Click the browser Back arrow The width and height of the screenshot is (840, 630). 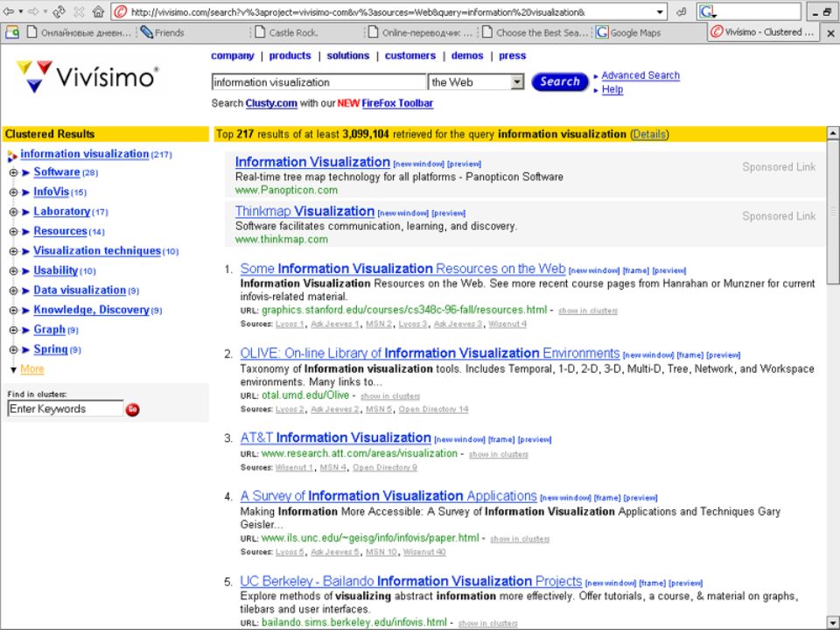coord(9,11)
